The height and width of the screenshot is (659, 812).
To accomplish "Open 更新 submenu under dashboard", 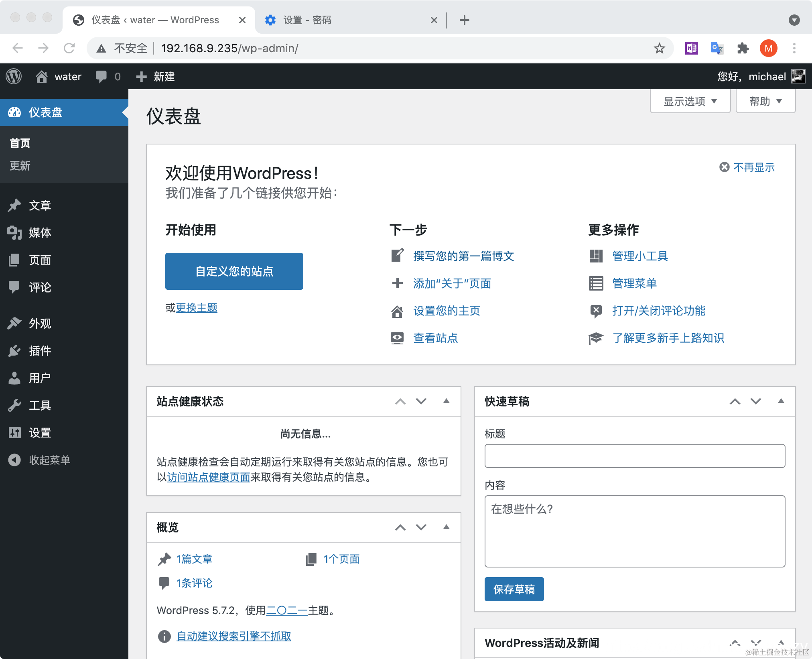I will tap(20, 166).
